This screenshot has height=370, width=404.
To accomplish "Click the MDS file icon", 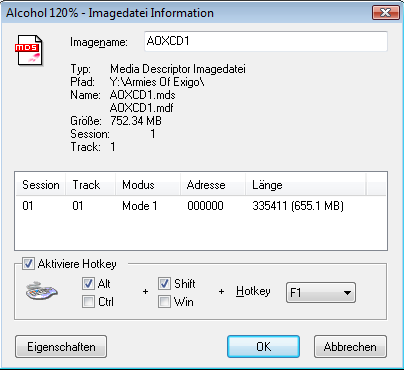I will (29, 50).
